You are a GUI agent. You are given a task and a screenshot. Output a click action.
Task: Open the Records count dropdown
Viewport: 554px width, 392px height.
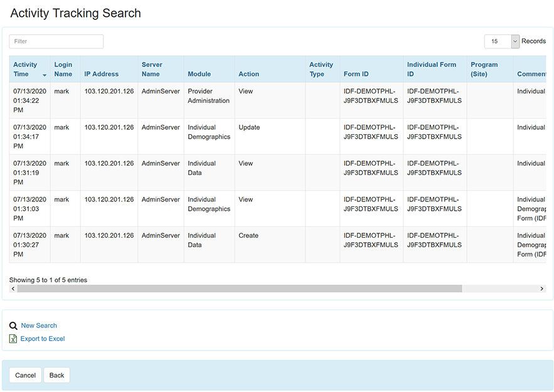[502, 41]
